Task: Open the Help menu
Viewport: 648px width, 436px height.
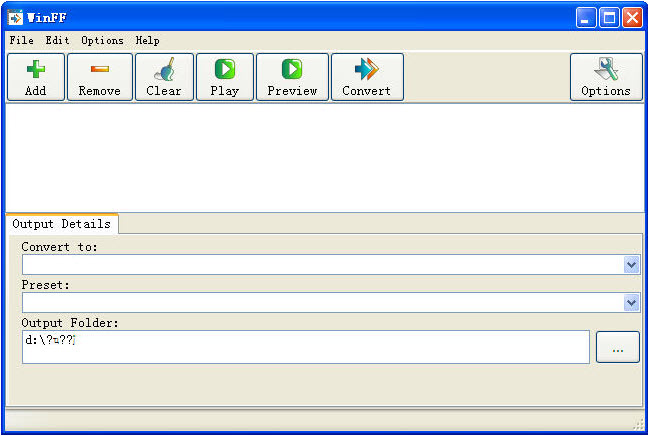Action: 148,41
